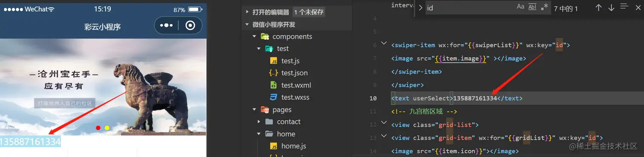Click line number 10 in the gutter
The image size is (644, 157).
373,98
